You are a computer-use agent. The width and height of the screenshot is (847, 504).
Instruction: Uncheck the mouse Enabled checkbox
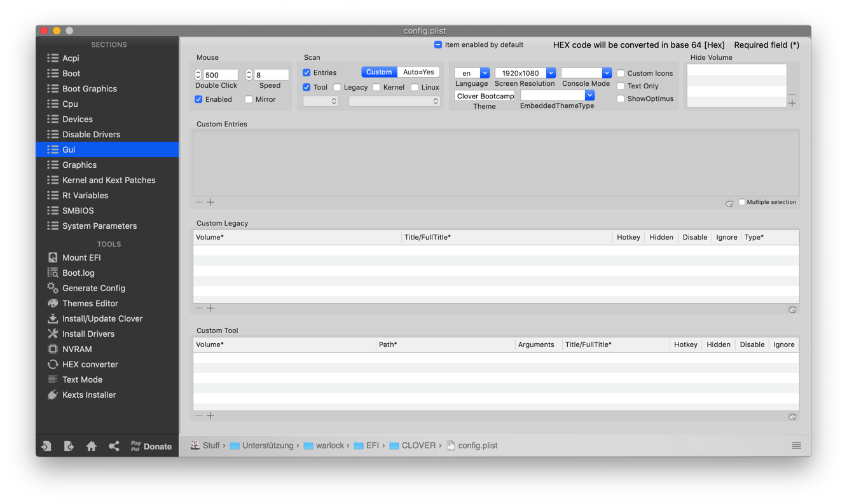click(198, 100)
